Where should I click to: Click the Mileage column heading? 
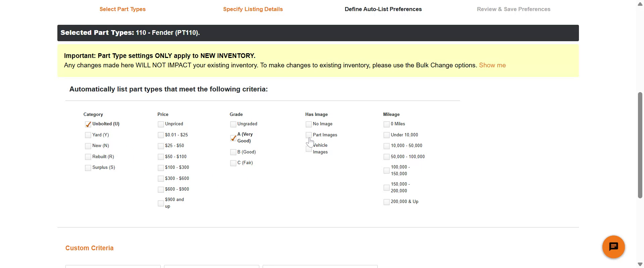pos(391,114)
